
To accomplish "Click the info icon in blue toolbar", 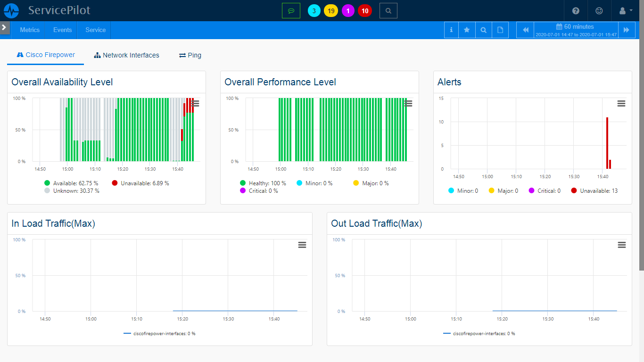I will click(x=451, y=30).
